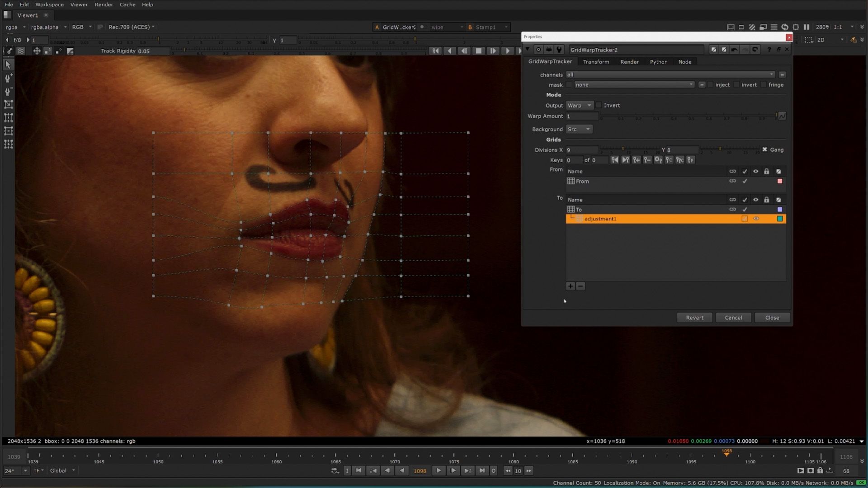
Task: Open the Background Src dropdown
Action: tap(579, 129)
